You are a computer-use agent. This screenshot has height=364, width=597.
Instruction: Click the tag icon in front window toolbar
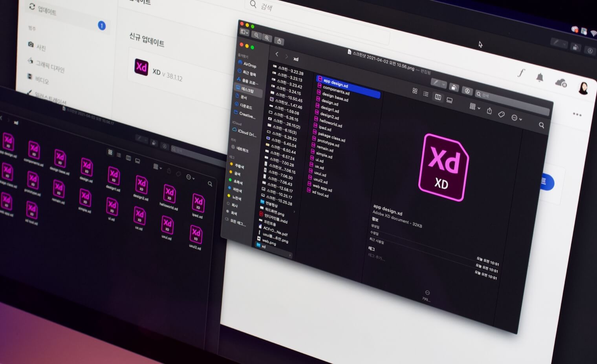click(x=501, y=114)
